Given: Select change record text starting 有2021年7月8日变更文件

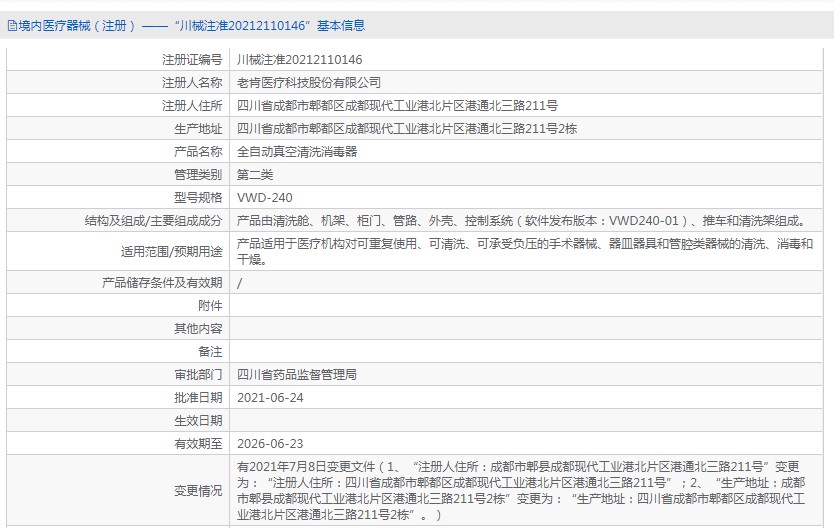Looking at the screenshot, I should (x=521, y=490).
